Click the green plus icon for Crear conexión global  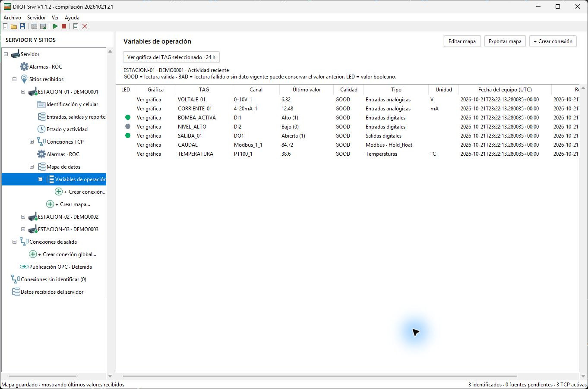[x=33, y=254]
